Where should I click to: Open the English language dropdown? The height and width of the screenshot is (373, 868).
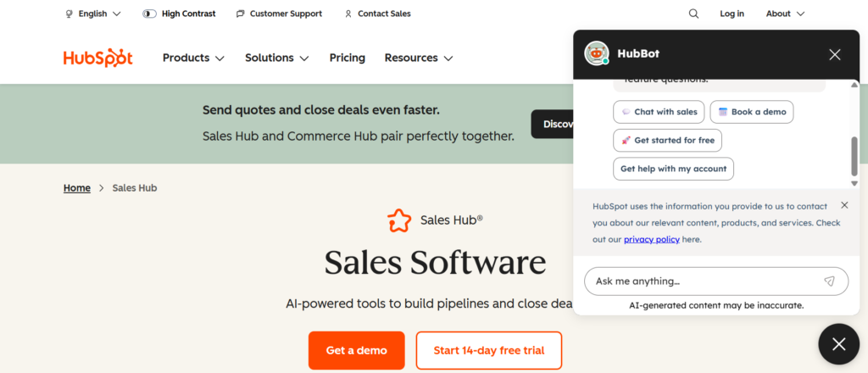click(93, 14)
